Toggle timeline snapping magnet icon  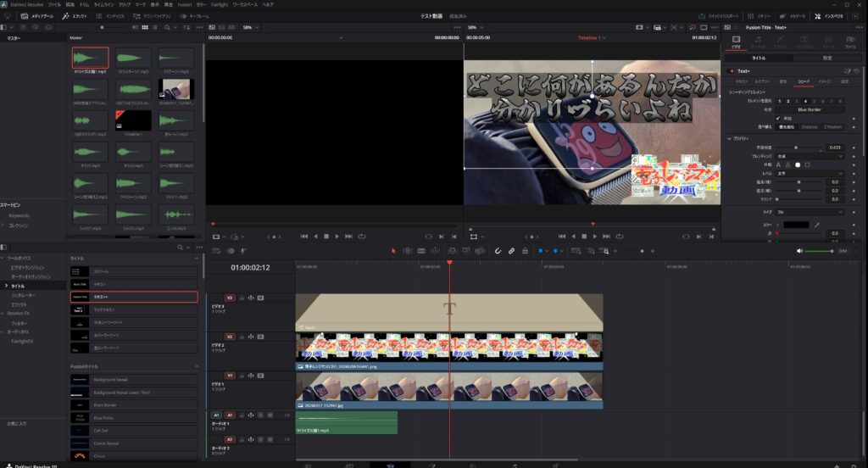(498, 251)
